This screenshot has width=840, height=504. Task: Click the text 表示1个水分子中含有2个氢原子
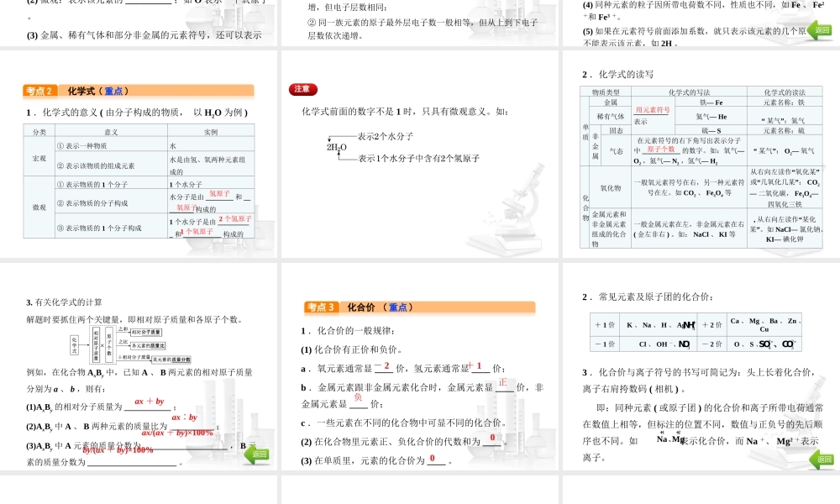(418, 159)
